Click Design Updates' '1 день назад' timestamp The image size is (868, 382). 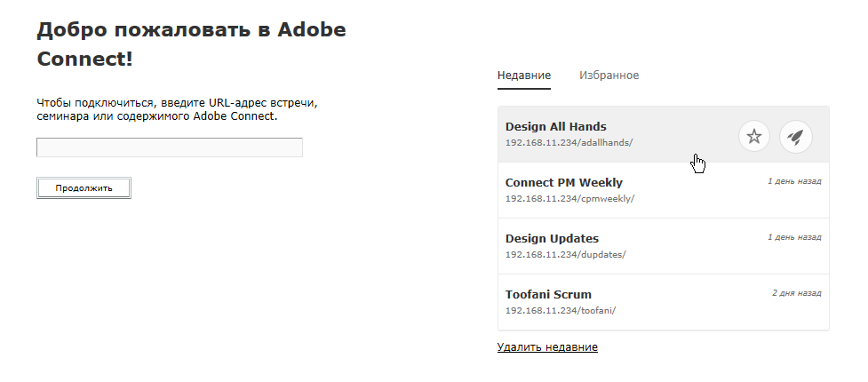794,236
